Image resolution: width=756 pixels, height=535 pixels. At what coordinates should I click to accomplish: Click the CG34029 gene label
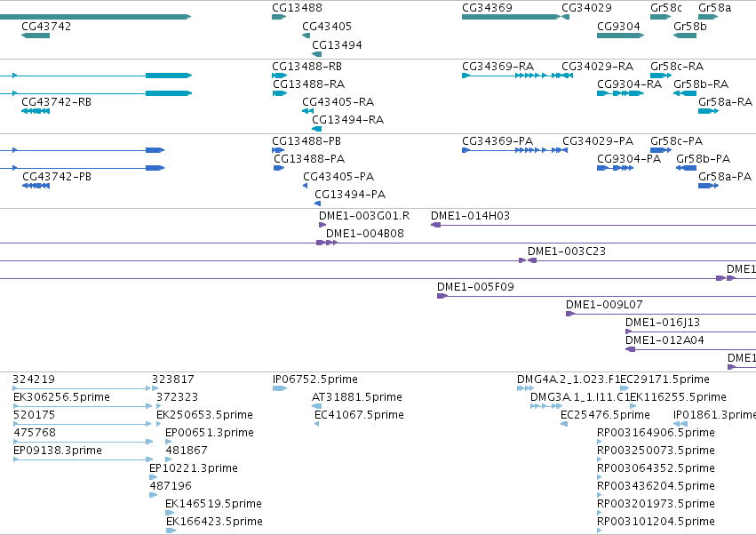point(586,8)
